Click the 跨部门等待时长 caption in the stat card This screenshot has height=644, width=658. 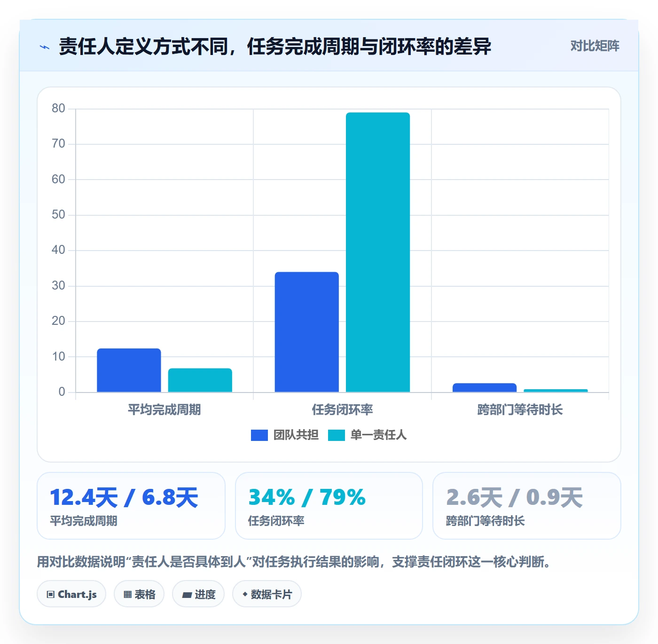[x=486, y=521]
